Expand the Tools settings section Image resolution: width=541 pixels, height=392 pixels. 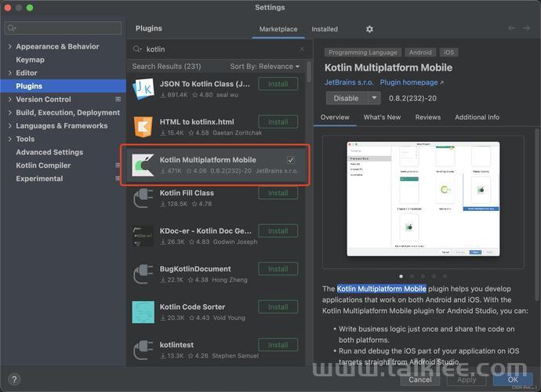[9, 139]
